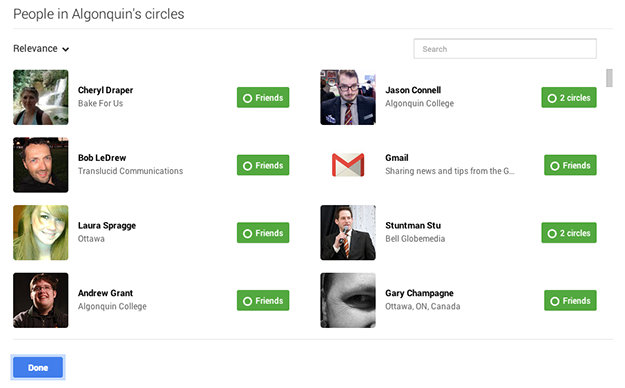Open Stuntman Stu's profile photo
Screen dimensions: 625x388
coord(348,232)
